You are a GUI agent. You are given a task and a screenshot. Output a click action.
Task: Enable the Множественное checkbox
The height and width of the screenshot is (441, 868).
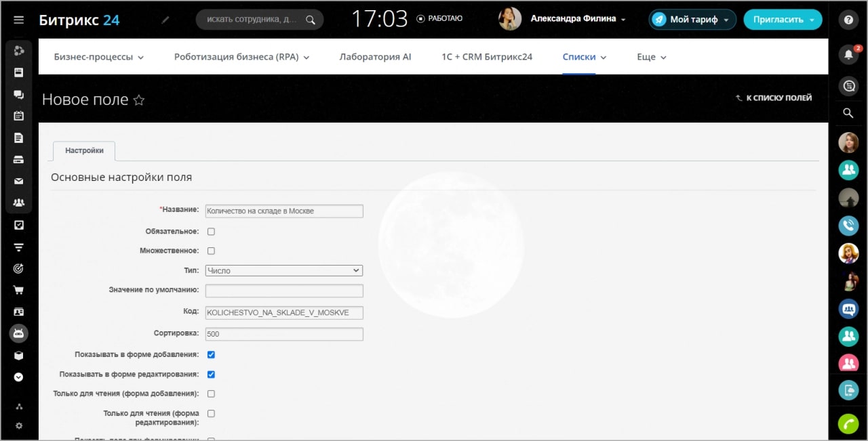click(211, 251)
